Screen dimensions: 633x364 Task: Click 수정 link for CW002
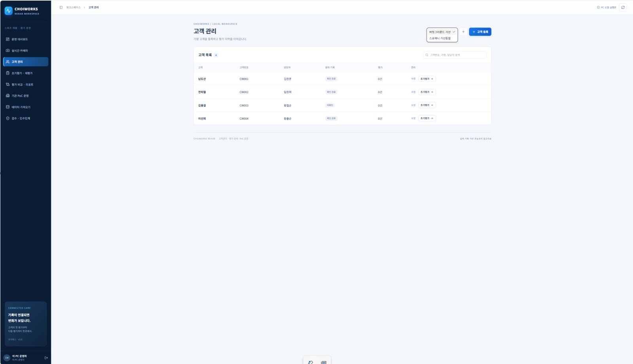click(x=413, y=92)
